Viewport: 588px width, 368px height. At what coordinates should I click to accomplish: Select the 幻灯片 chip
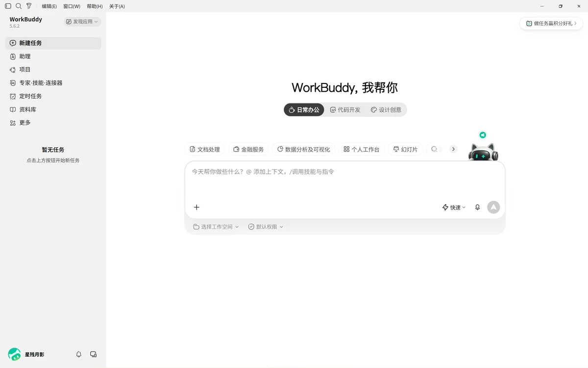coord(406,149)
